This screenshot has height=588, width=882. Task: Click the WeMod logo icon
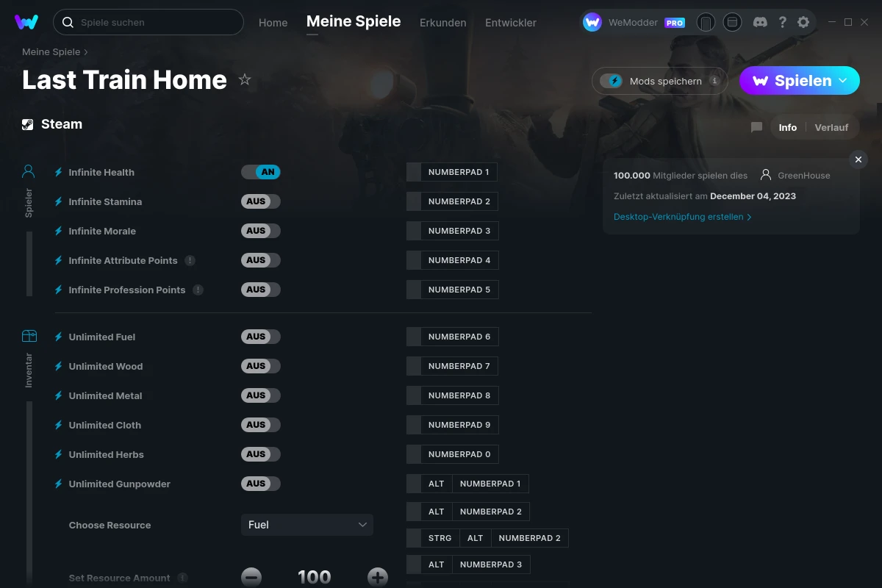[26, 22]
